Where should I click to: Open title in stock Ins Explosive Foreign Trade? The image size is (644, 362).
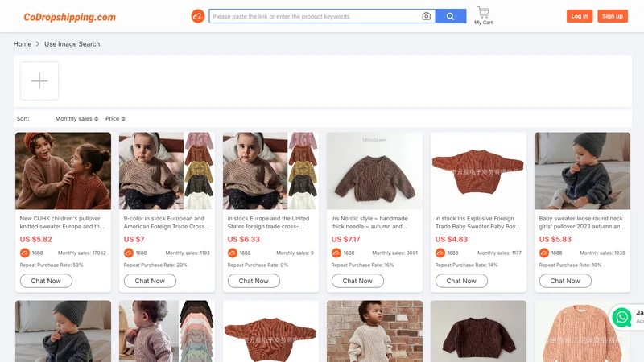(477, 223)
